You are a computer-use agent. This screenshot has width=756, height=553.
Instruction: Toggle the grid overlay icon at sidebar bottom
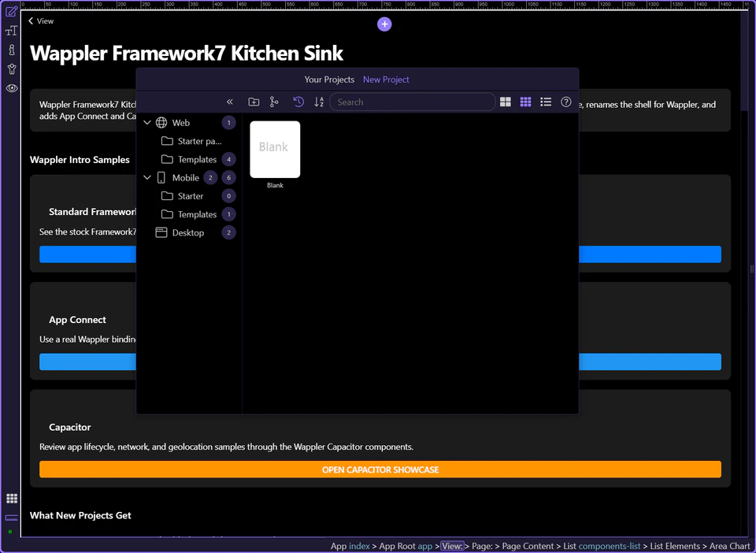pyautogui.click(x=12, y=499)
